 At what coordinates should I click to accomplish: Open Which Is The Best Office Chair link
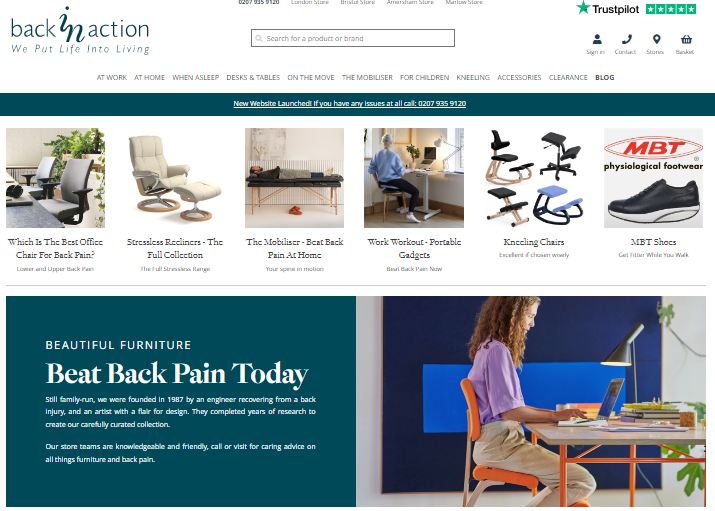coord(55,248)
